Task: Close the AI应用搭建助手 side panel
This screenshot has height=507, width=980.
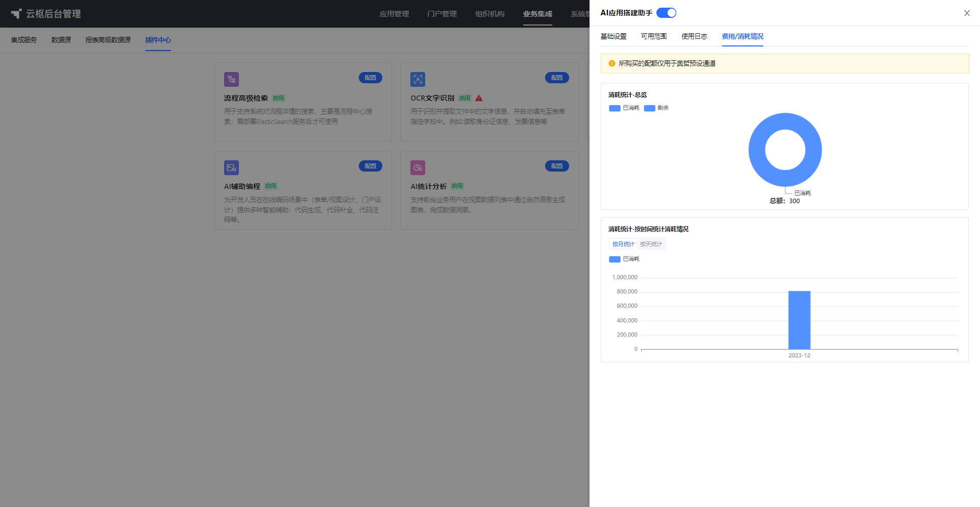Action: [x=967, y=13]
